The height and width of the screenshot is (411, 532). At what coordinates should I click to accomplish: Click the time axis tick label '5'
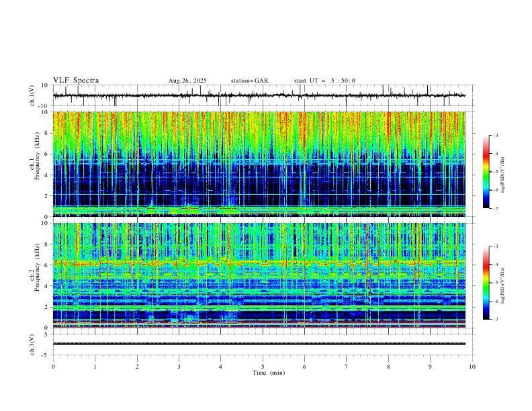tap(263, 367)
